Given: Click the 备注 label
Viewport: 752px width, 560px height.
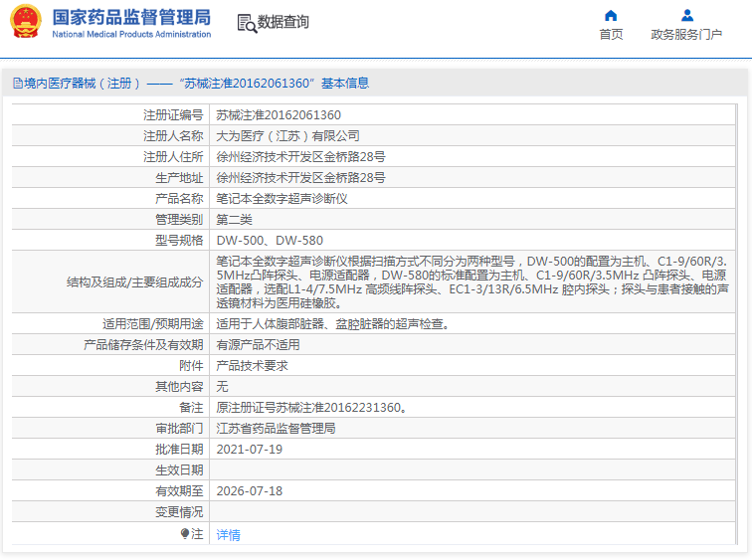Looking at the screenshot, I should 191,408.
